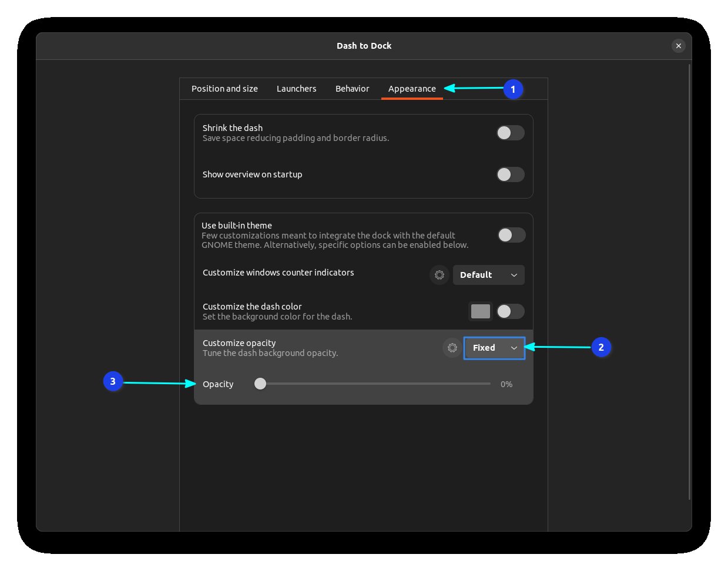Enable Use built-in theme

click(x=511, y=235)
